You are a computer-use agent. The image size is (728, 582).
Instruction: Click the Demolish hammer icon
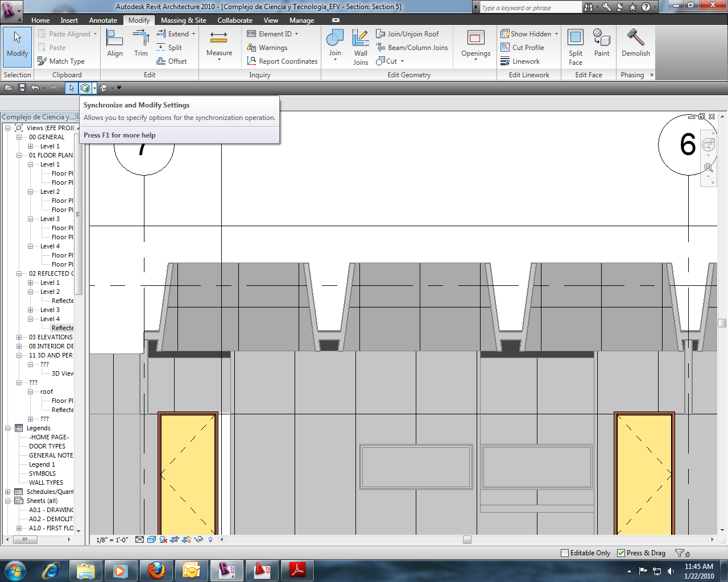click(x=635, y=38)
